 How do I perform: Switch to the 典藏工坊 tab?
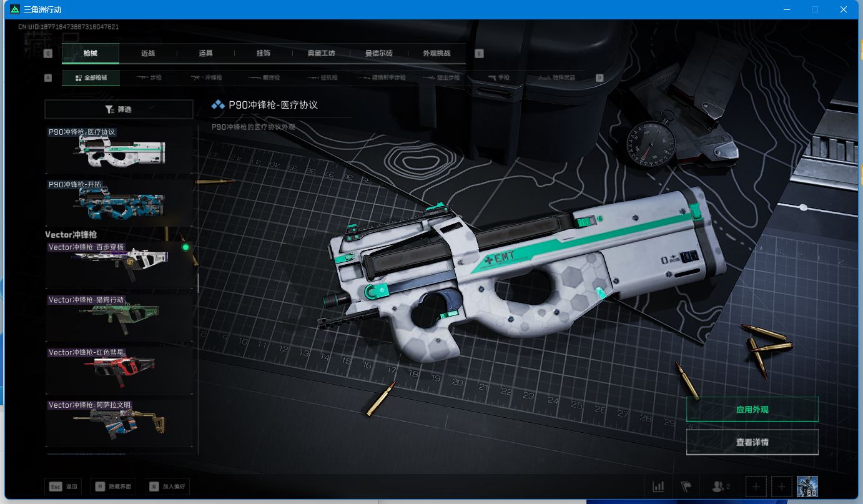point(321,54)
